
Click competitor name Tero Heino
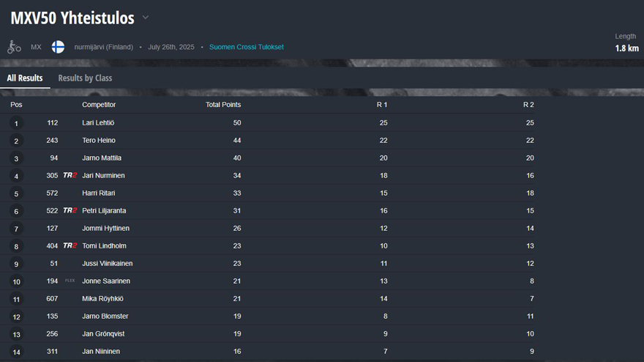(x=99, y=140)
